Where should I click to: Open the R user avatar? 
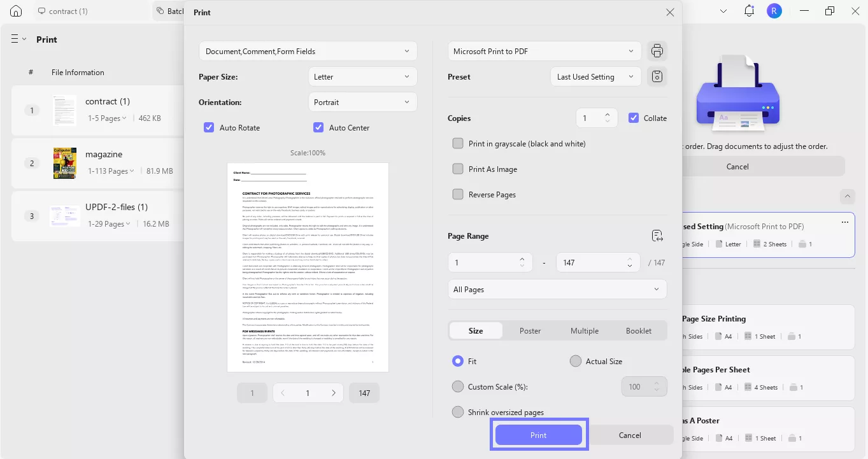[x=774, y=11]
